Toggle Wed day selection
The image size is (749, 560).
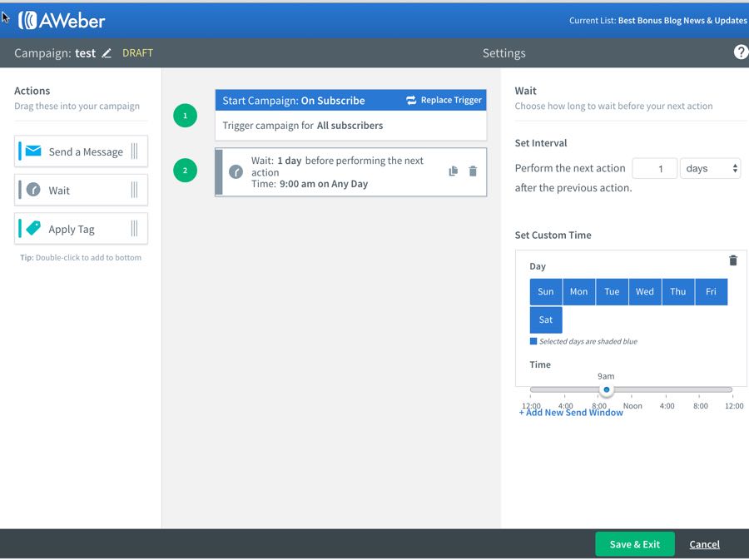point(645,292)
